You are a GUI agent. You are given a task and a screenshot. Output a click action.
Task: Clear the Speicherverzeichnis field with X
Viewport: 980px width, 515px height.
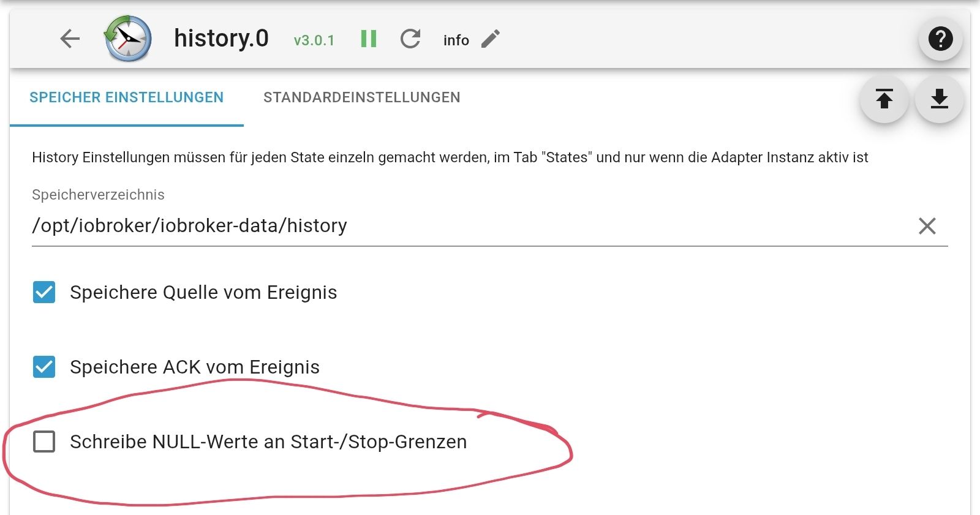coord(927,226)
